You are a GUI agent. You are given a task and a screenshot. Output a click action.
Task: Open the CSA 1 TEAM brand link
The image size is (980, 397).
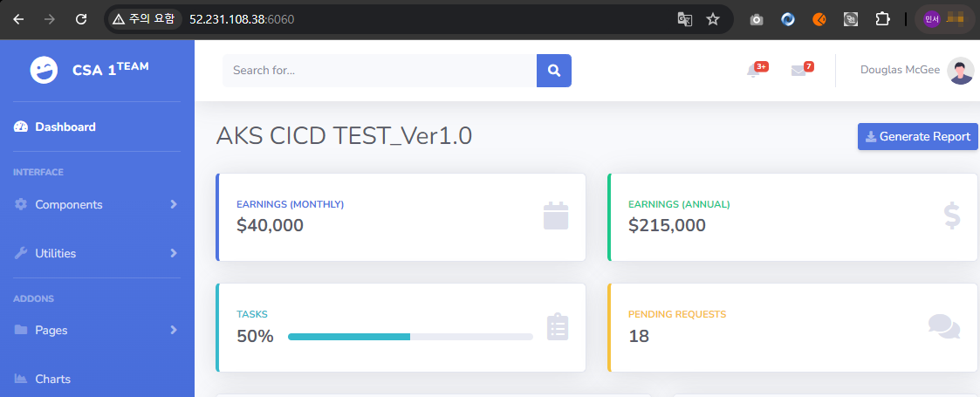pos(111,69)
